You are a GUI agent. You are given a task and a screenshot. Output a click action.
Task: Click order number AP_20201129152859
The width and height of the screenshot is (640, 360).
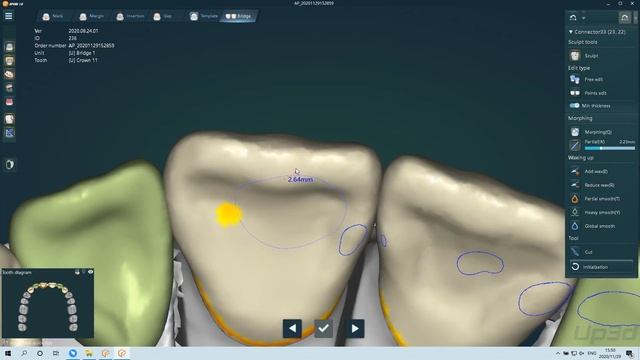point(91,45)
